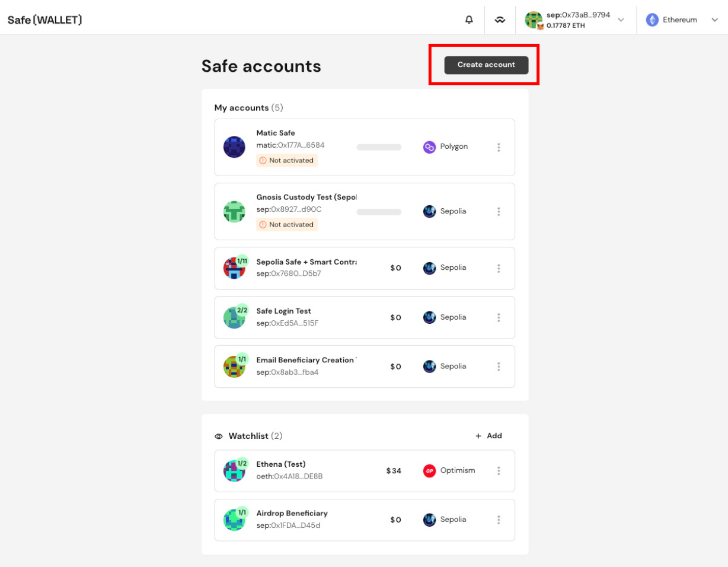Click the Create account button
Screen dimensions: 728x567
486,65
